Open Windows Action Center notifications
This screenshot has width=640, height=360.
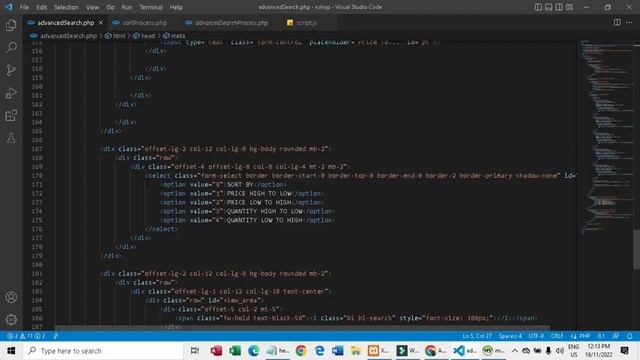[x=624, y=351]
